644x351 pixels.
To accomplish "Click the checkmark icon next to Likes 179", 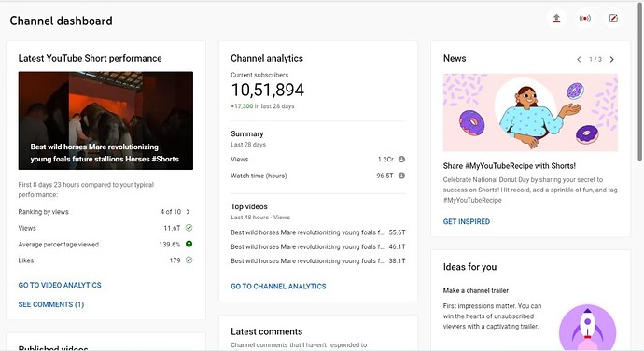I will 189,260.
